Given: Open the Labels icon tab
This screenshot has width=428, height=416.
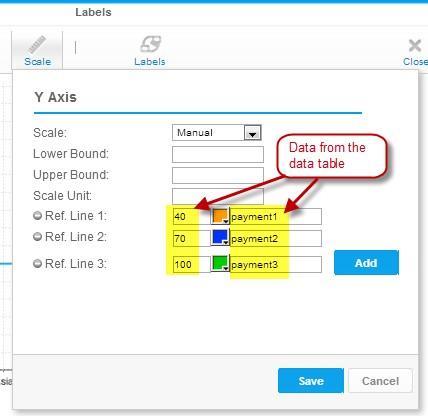Looking at the screenshot, I should 150,44.
